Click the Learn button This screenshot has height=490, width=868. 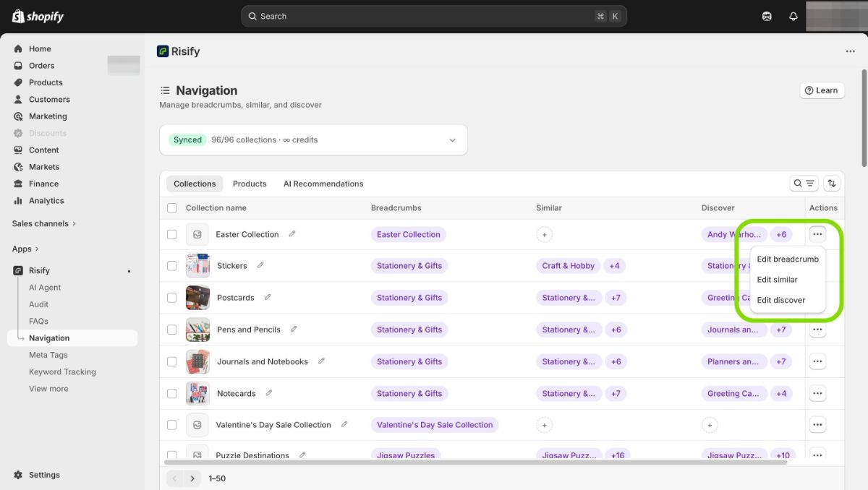tap(822, 90)
